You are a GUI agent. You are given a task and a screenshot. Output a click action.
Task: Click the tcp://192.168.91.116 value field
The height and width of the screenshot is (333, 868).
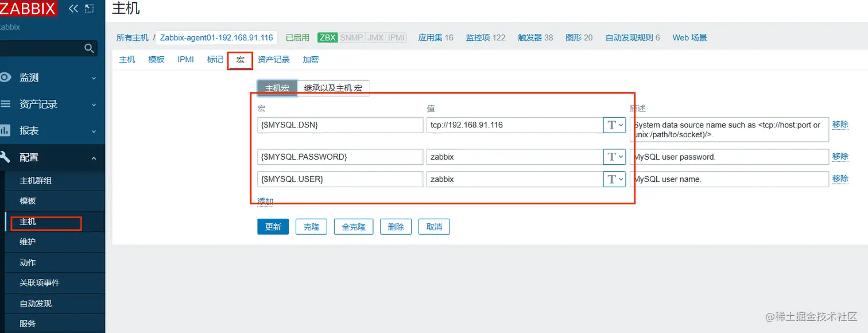tap(514, 125)
